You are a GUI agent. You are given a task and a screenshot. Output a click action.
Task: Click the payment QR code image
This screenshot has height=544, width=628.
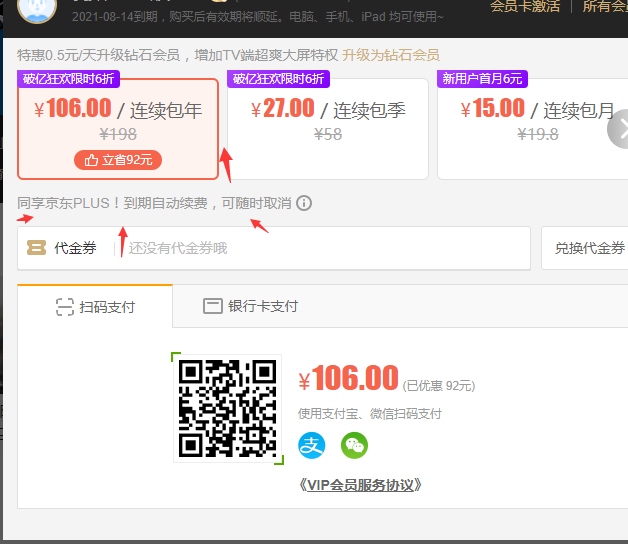point(227,408)
